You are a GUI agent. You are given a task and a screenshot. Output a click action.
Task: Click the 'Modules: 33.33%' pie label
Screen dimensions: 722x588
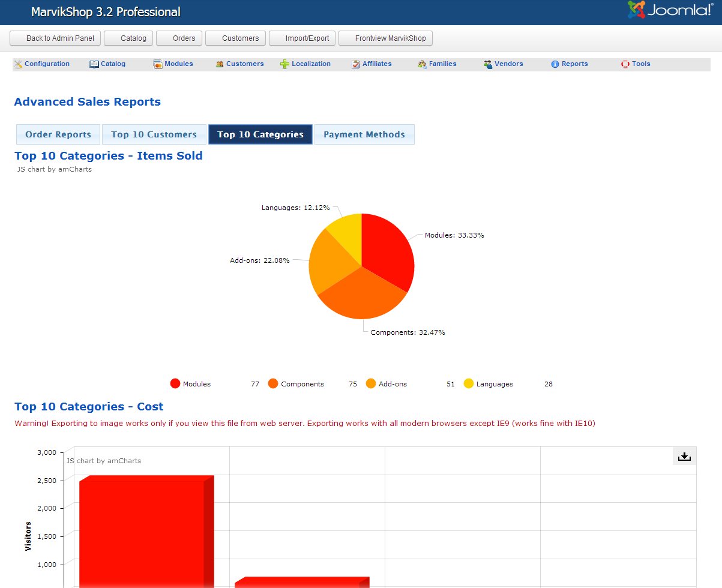tap(454, 235)
